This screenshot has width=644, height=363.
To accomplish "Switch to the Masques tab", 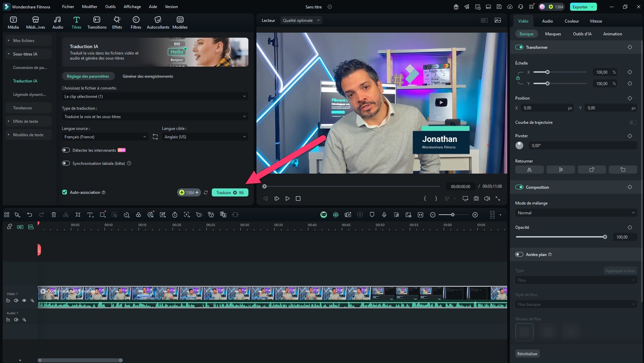I will pyautogui.click(x=553, y=34).
